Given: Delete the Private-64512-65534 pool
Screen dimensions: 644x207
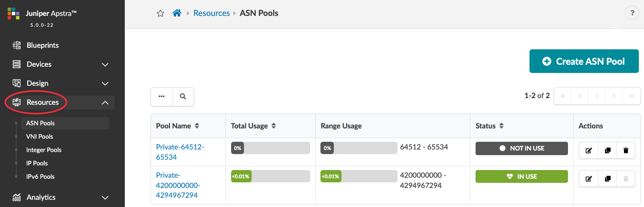Looking at the screenshot, I should click(x=626, y=150).
